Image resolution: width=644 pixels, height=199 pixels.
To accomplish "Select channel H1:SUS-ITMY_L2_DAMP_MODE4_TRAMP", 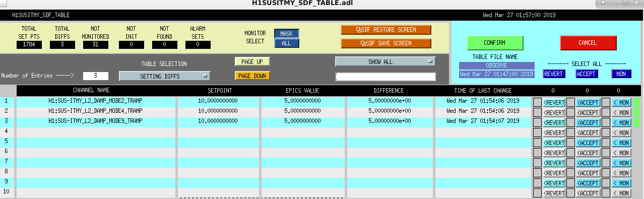I will [95, 111].
